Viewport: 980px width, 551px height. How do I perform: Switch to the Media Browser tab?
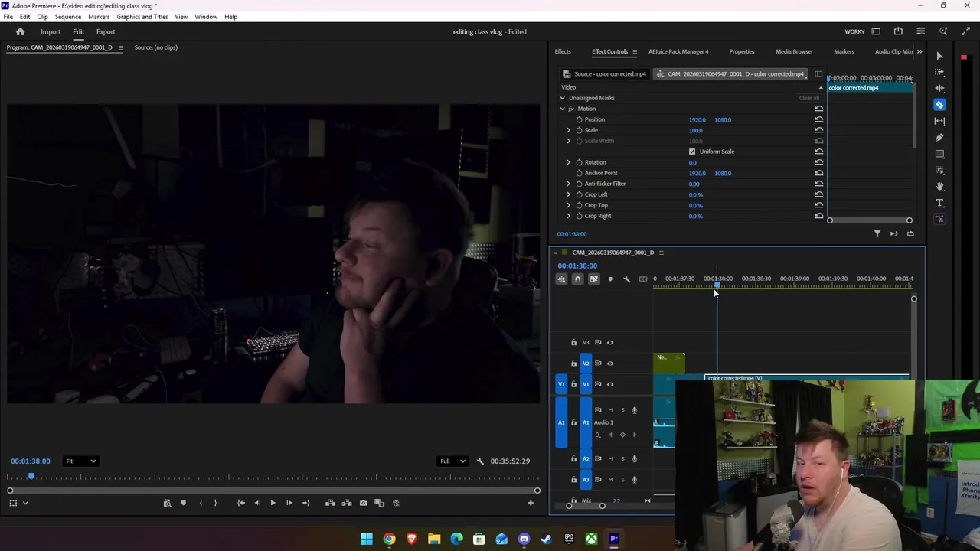point(794,51)
